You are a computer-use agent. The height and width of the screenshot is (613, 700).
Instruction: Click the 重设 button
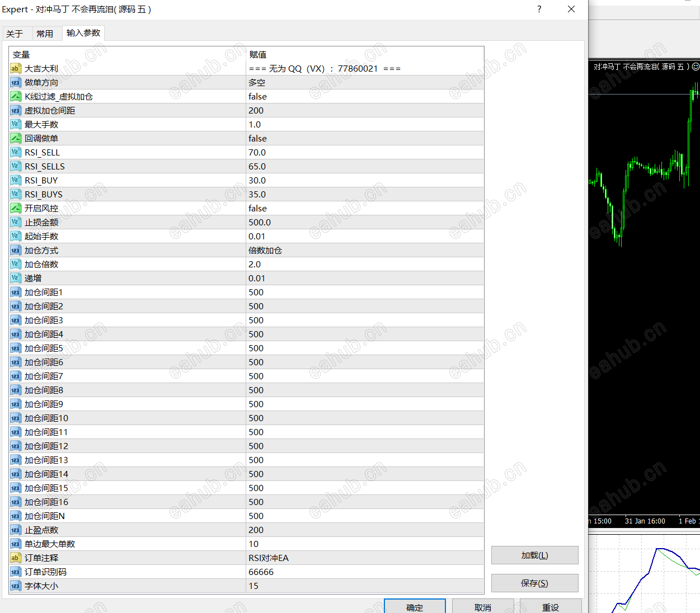click(x=551, y=607)
